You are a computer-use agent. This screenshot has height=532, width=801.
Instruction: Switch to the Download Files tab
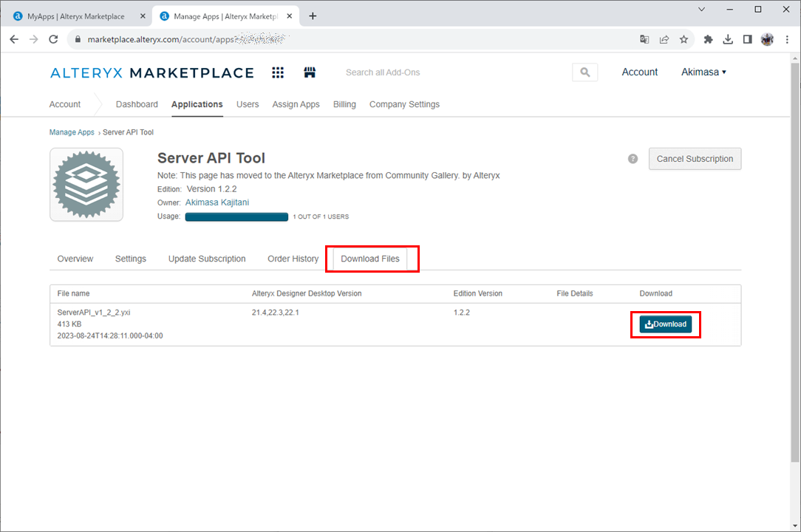coord(370,259)
